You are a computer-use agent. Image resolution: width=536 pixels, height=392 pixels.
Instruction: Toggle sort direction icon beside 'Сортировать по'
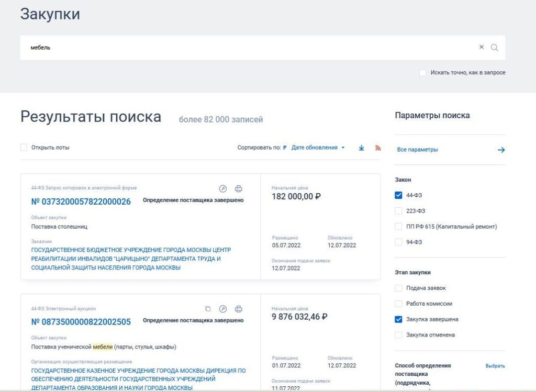(285, 148)
